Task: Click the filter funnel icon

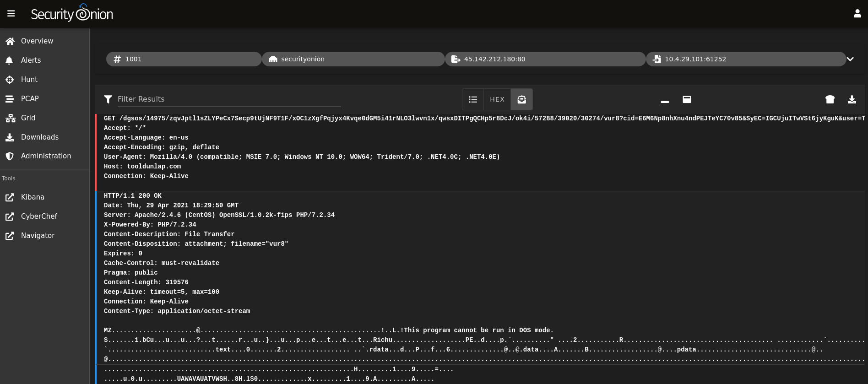Action: (x=108, y=99)
